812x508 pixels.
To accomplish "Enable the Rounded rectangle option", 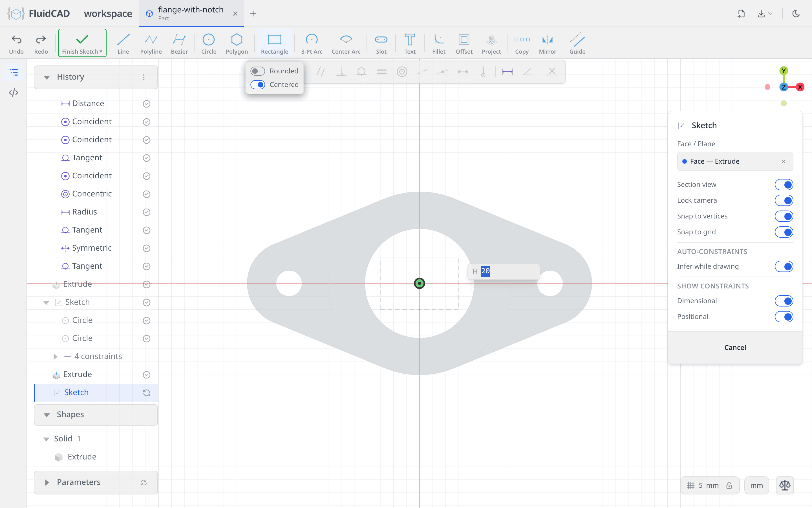I will click(x=258, y=71).
